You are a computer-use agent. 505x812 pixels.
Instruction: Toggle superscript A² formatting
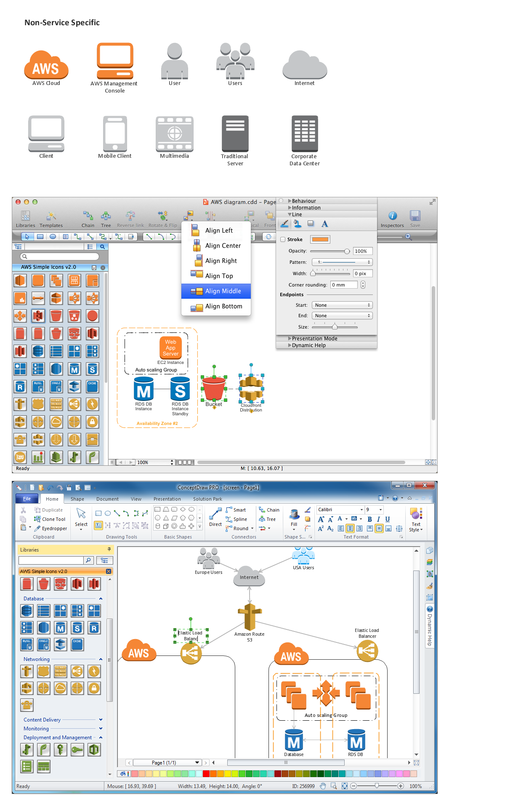point(321,528)
